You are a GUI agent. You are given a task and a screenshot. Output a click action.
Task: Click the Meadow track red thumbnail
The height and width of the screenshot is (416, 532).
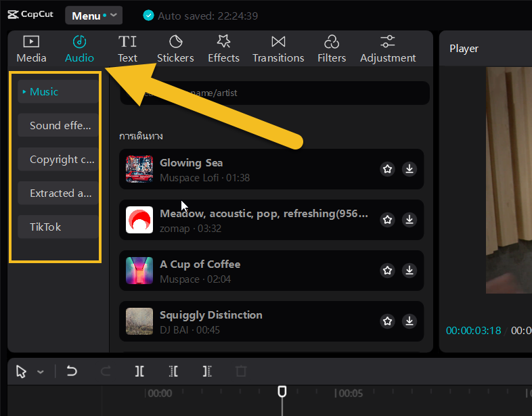[x=139, y=220]
